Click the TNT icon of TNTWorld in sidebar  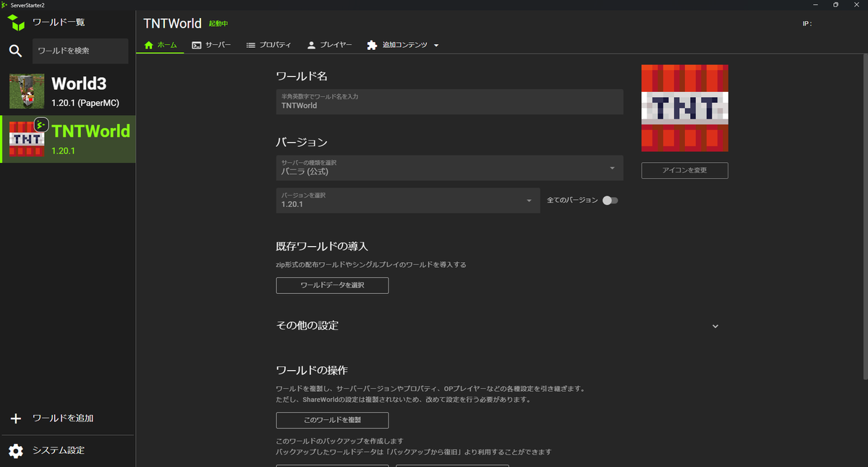pyautogui.click(x=27, y=139)
